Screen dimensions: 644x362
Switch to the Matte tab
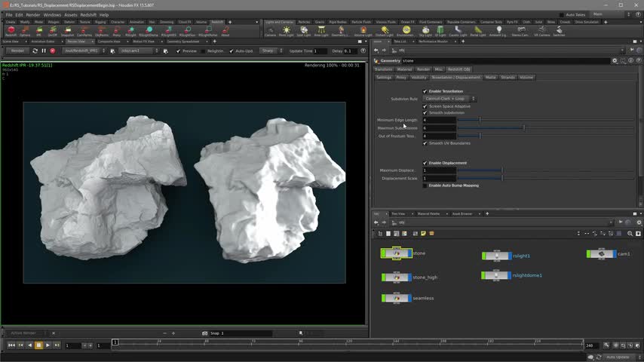(491, 77)
